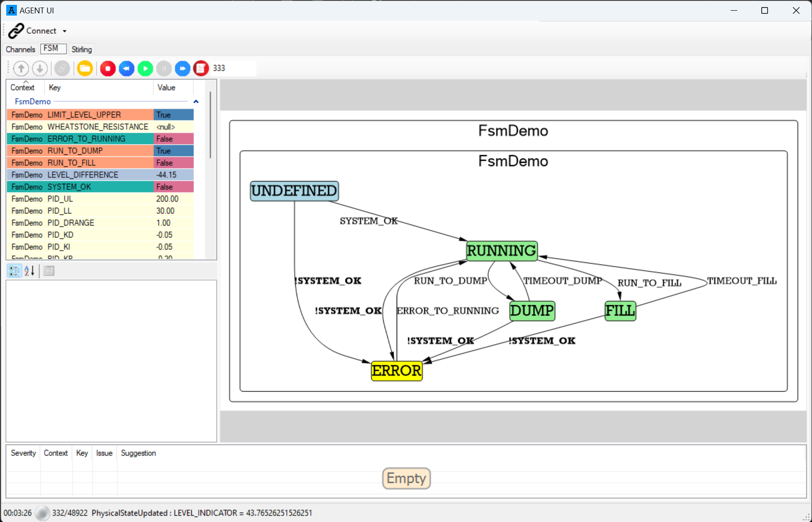
Task: Click the Severity column header
Action: click(23, 453)
